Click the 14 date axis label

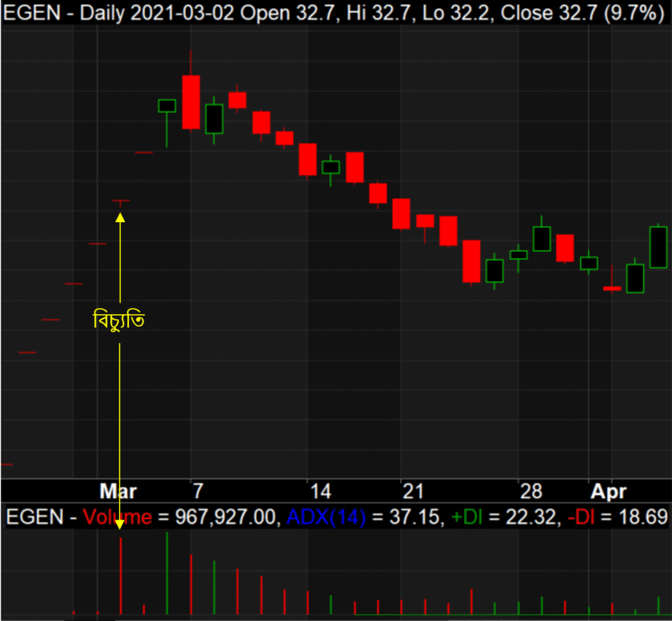320,492
